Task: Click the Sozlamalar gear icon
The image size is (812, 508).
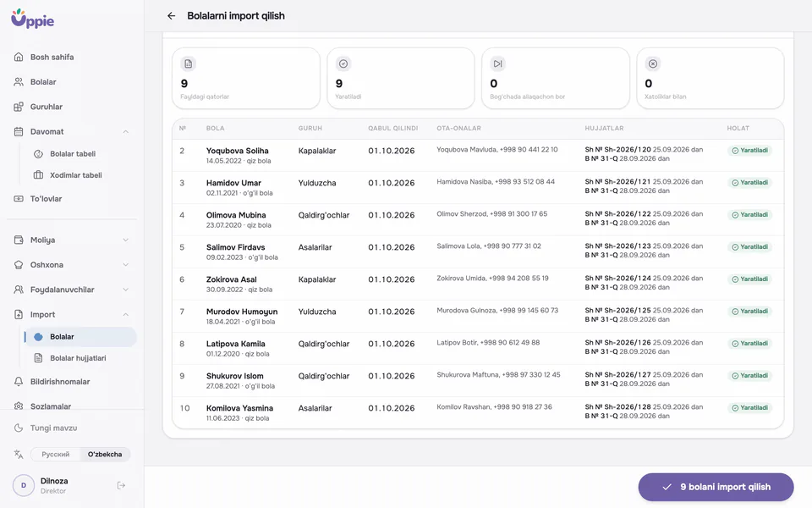Action: (x=19, y=406)
